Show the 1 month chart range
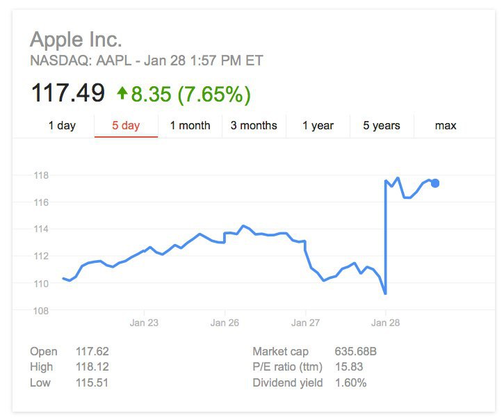Screen dimensions: 504x420 pos(190,126)
